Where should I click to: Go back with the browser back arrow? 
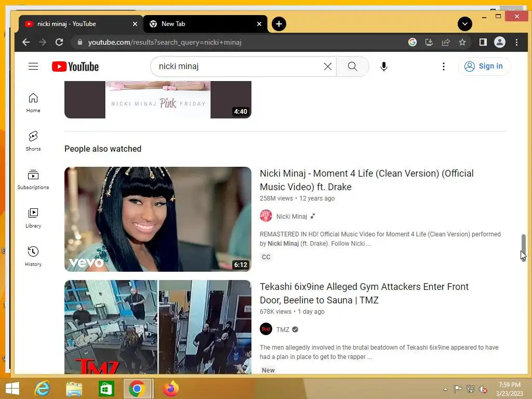[x=26, y=42]
